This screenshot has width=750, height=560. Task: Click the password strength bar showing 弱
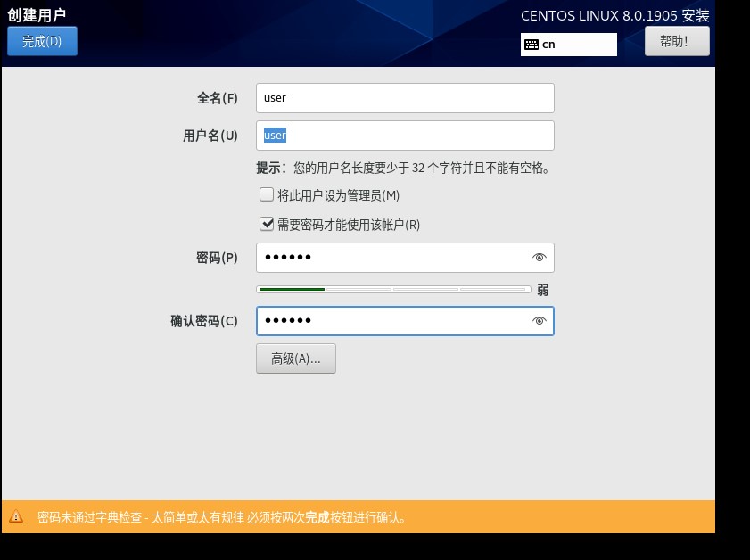pos(392,288)
